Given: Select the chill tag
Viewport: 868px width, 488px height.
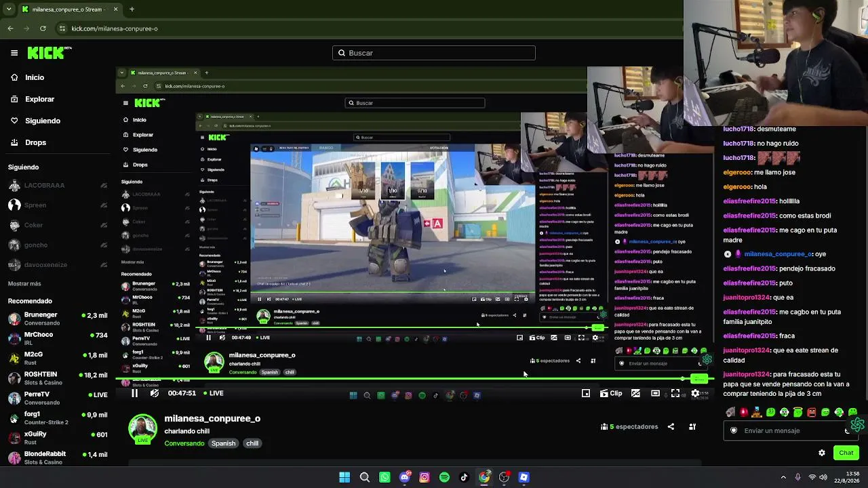Looking at the screenshot, I should tap(252, 443).
